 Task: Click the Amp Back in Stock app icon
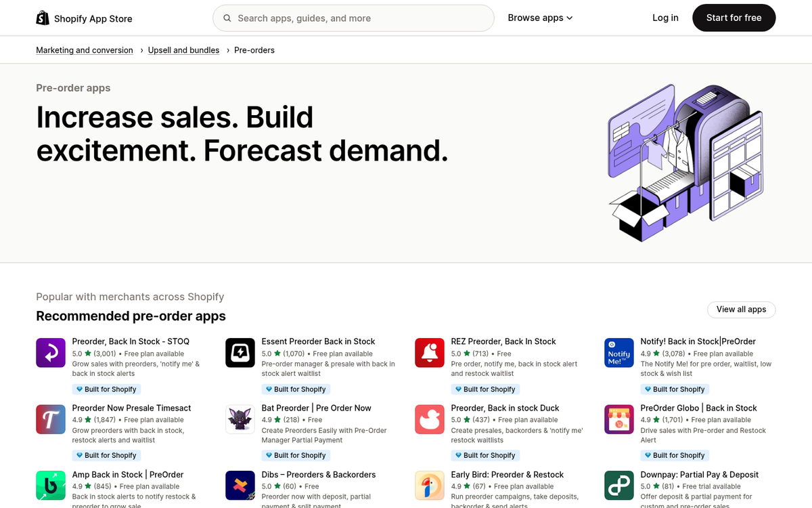(x=51, y=485)
